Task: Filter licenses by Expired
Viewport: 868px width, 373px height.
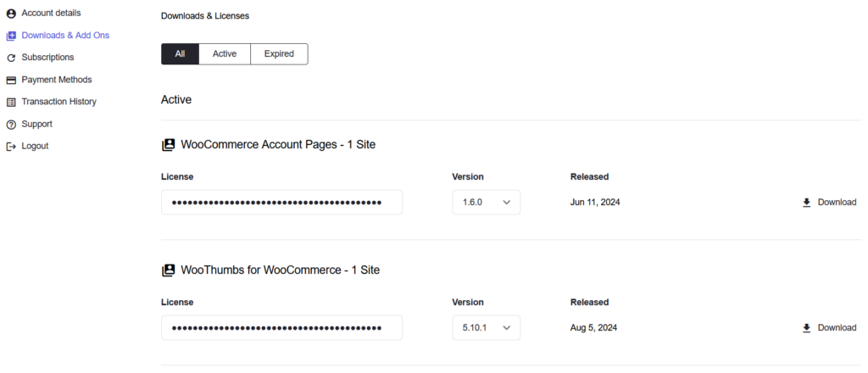Action: click(279, 54)
